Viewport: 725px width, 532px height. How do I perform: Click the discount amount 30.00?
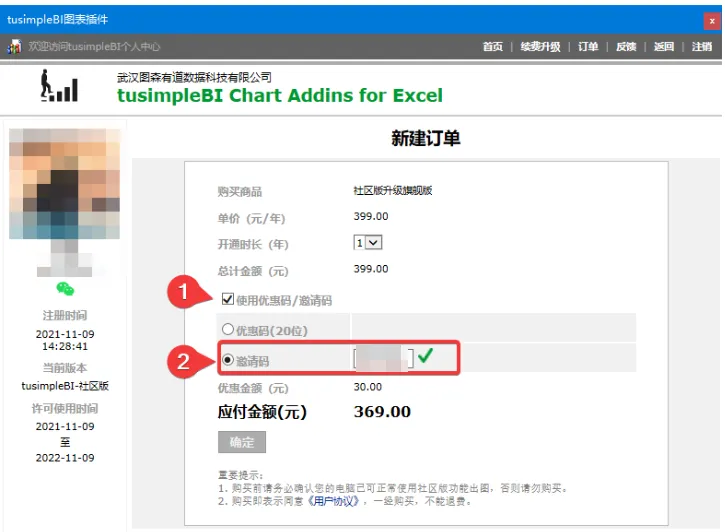click(368, 387)
